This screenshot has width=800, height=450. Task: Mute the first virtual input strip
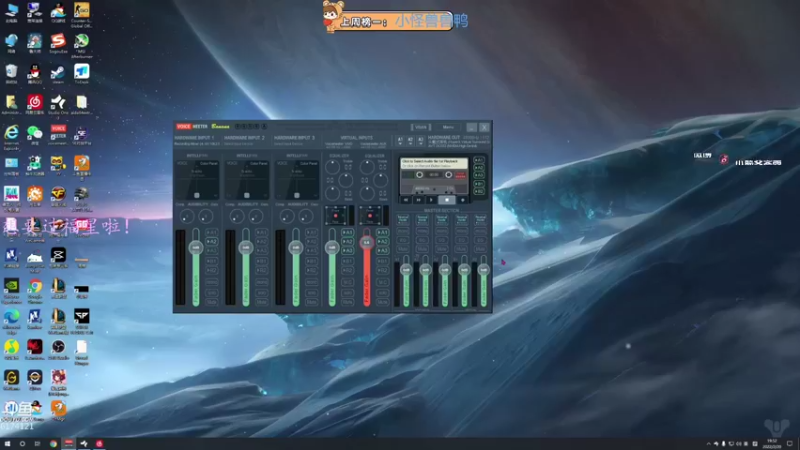347,302
